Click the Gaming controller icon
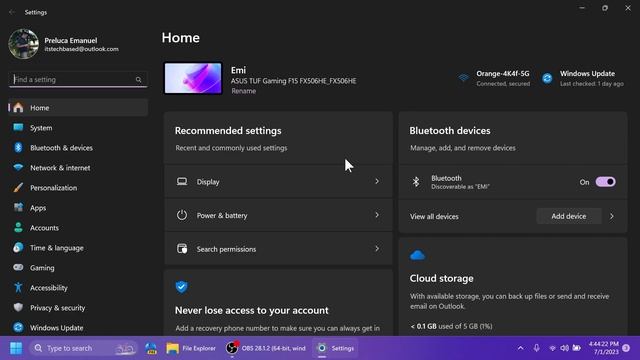Image resolution: width=640 pixels, height=360 pixels. [x=18, y=267]
